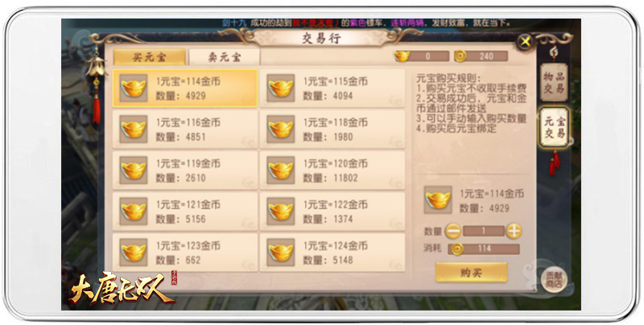Select the 1元宝=123金币 ingot icon

point(134,253)
